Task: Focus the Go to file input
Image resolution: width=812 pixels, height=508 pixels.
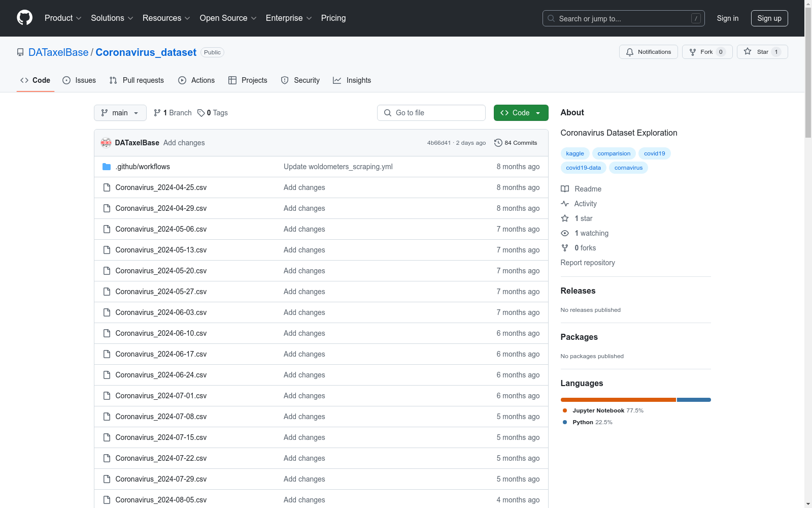Action: click(x=431, y=113)
